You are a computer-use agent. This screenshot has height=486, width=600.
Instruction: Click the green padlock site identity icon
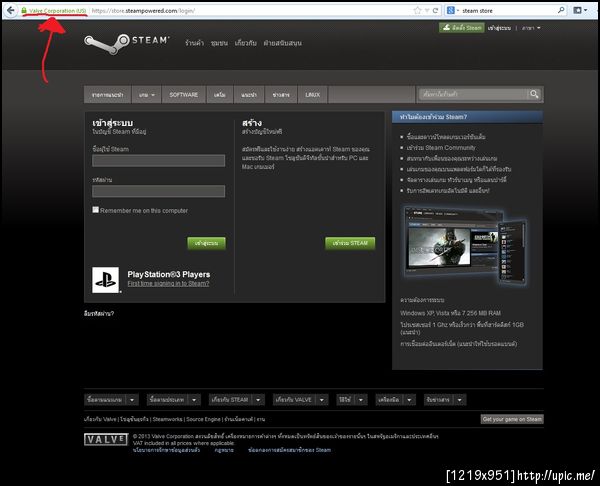click(x=24, y=10)
